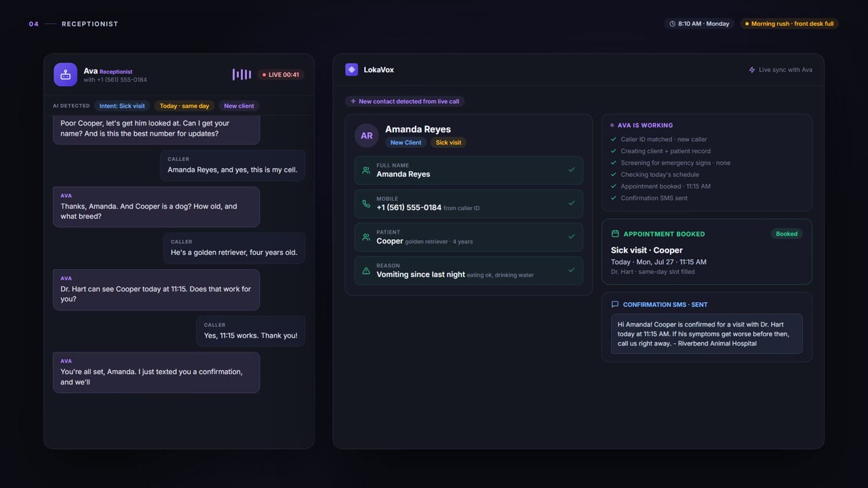
Task: Click the RECEPTIONIST section heading
Action: pos(90,24)
